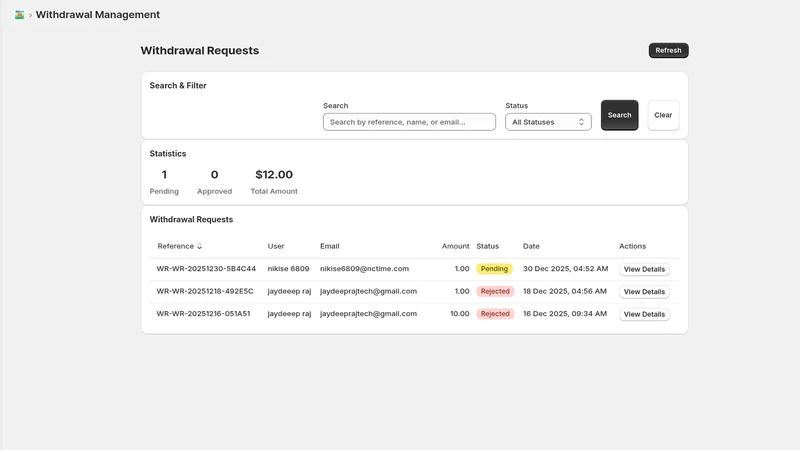
Task: Click the Search & Filter heading
Action: pos(178,86)
